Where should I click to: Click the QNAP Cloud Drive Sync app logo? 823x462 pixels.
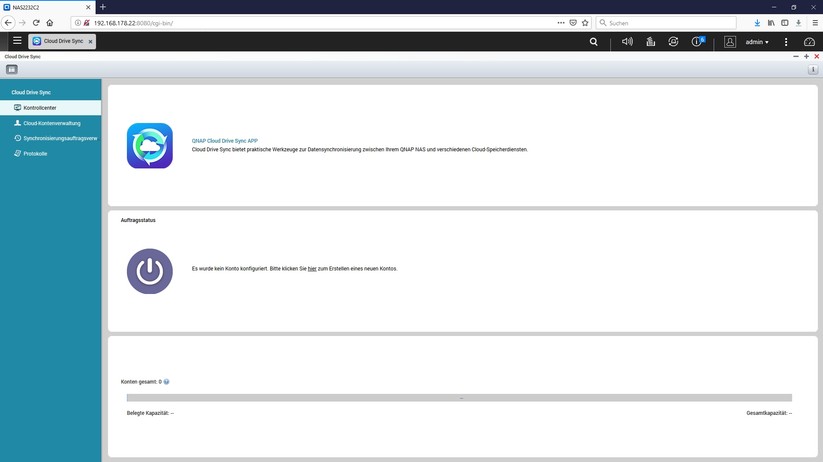pos(149,145)
